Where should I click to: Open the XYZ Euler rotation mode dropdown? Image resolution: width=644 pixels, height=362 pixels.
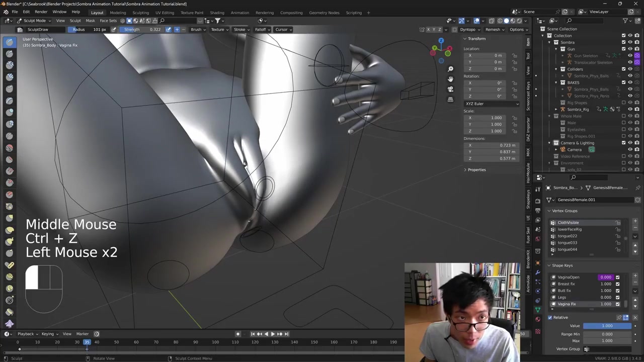coord(492,104)
